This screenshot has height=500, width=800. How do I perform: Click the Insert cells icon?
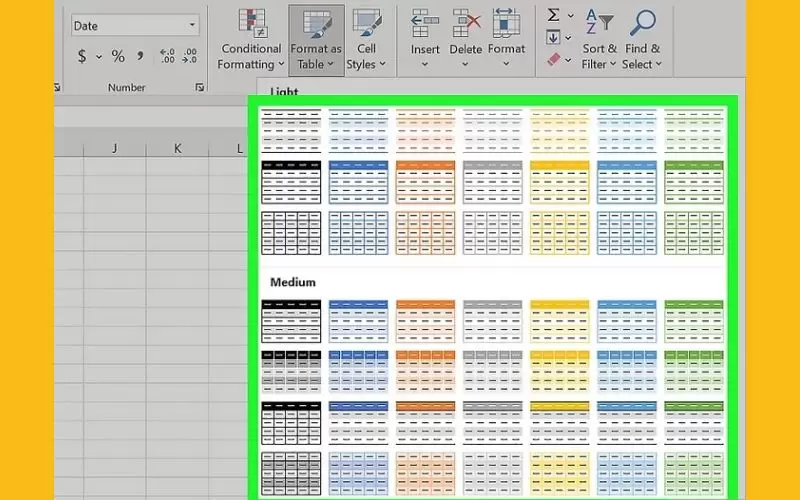(x=425, y=23)
